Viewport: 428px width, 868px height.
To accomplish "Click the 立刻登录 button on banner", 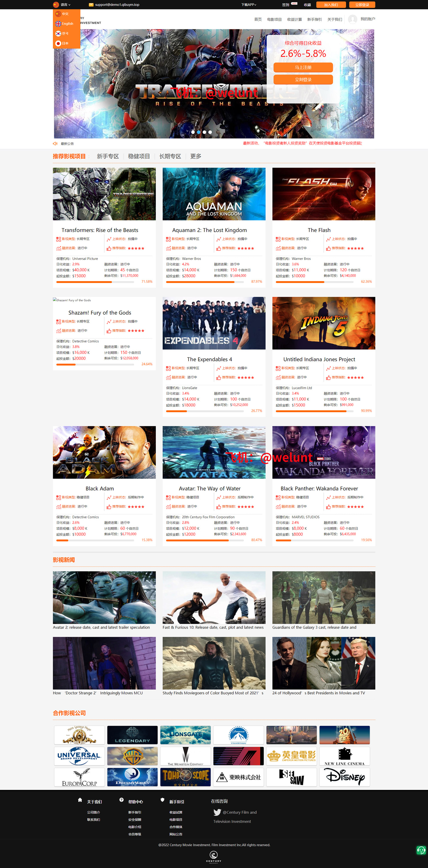I will coord(303,80).
